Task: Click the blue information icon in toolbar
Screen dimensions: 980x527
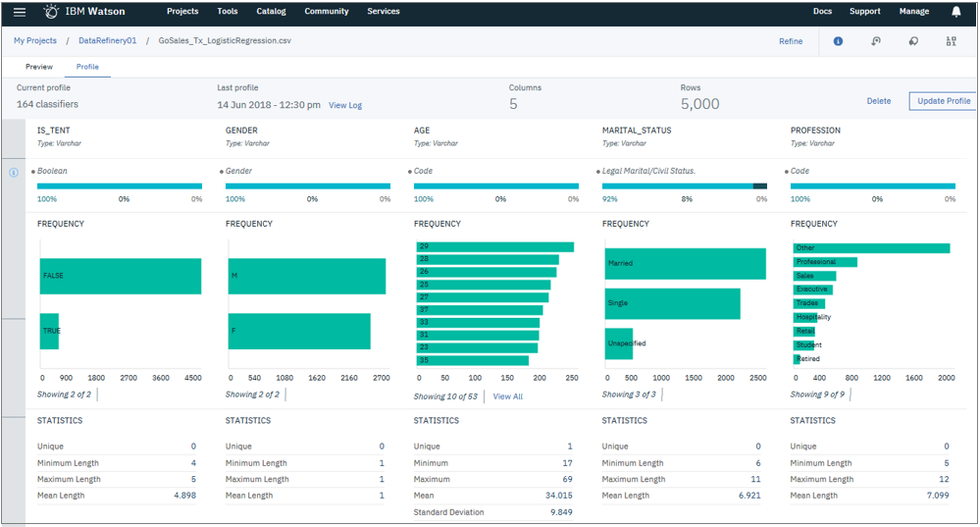Action: tap(838, 41)
